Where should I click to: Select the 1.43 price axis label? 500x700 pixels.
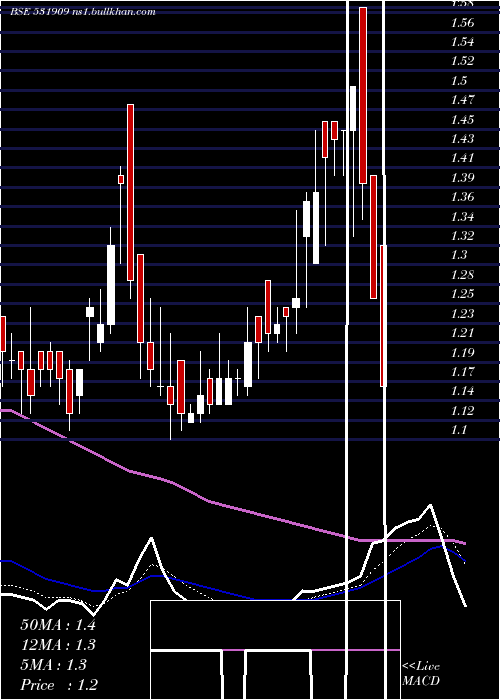pos(462,139)
